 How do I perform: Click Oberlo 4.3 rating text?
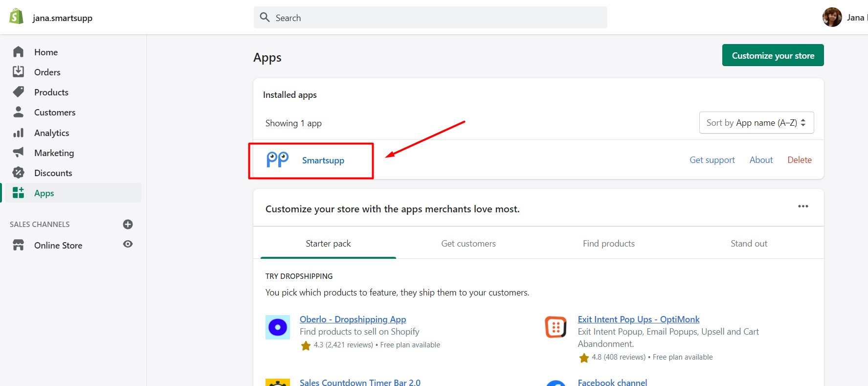click(x=343, y=345)
